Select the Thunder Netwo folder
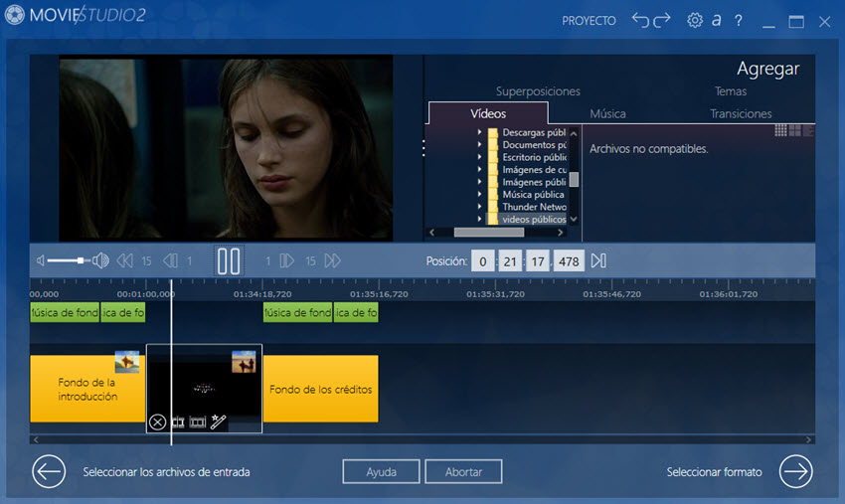 coord(534,207)
